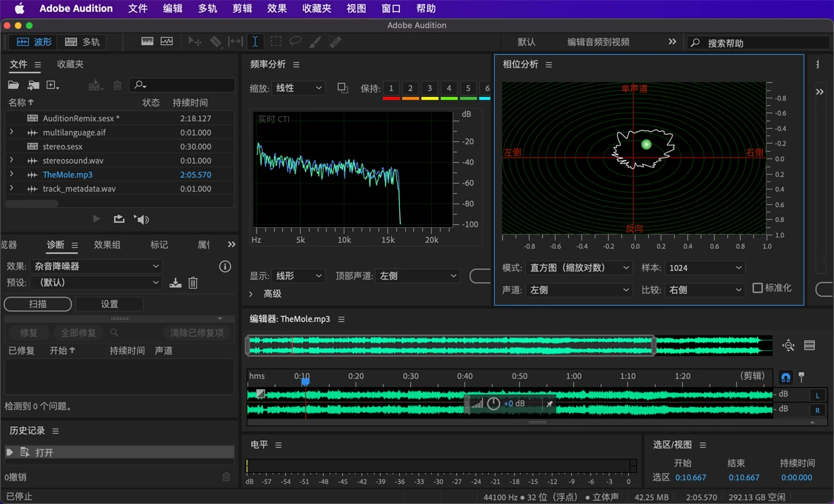
Task: Switch to the 效果组 tab
Action: 107,245
